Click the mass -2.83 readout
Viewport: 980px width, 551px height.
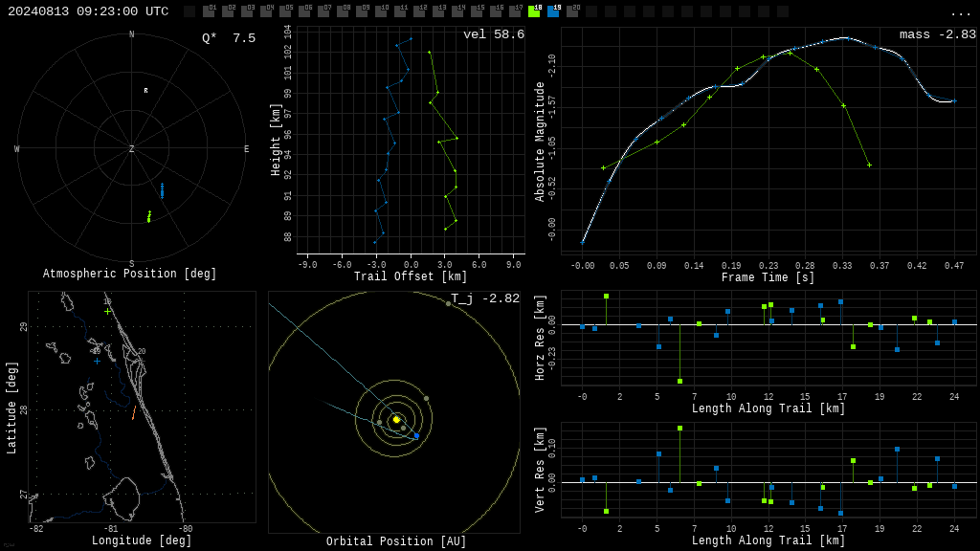(x=938, y=34)
